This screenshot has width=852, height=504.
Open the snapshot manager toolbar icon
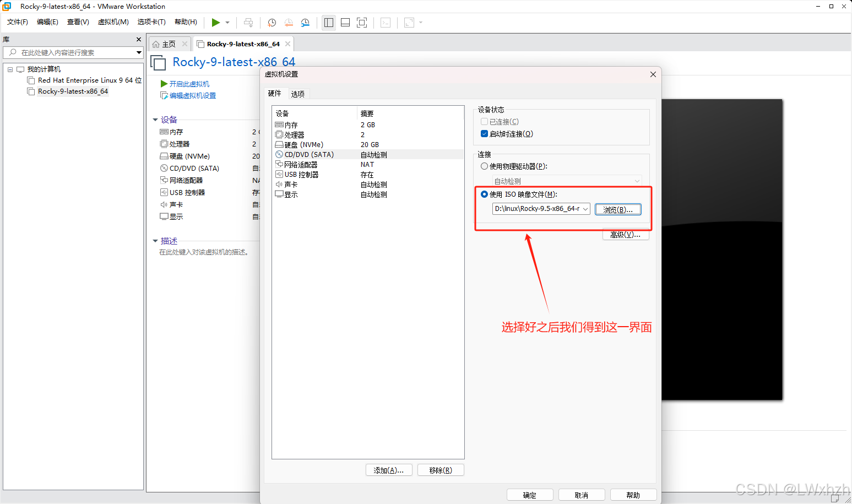[305, 23]
